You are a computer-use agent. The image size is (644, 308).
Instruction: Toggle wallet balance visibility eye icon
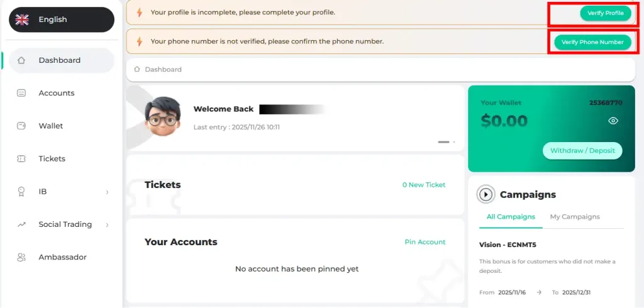613,121
